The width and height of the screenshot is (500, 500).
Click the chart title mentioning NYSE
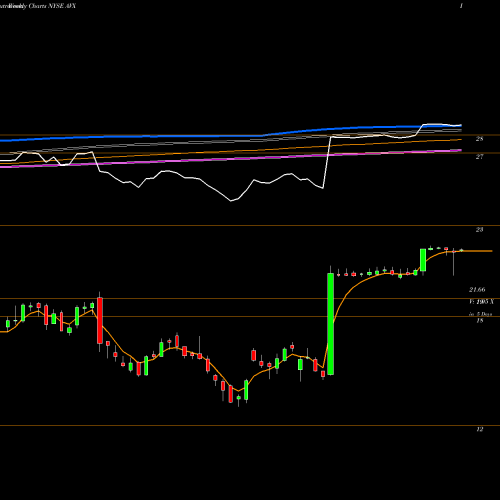(x=38, y=6)
